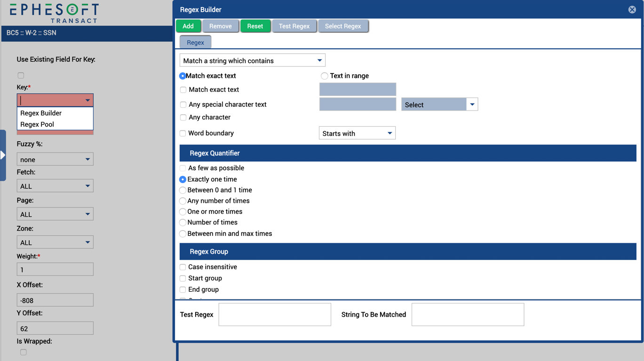Choose Regex Pool from the Key menu
Screen dimensions: 644x361
[55, 124]
